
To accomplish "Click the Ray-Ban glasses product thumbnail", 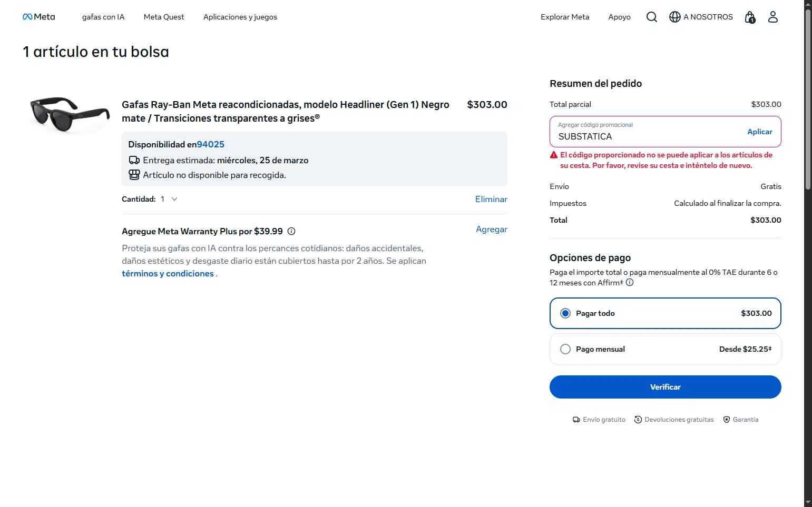I will pyautogui.click(x=70, y=114).
